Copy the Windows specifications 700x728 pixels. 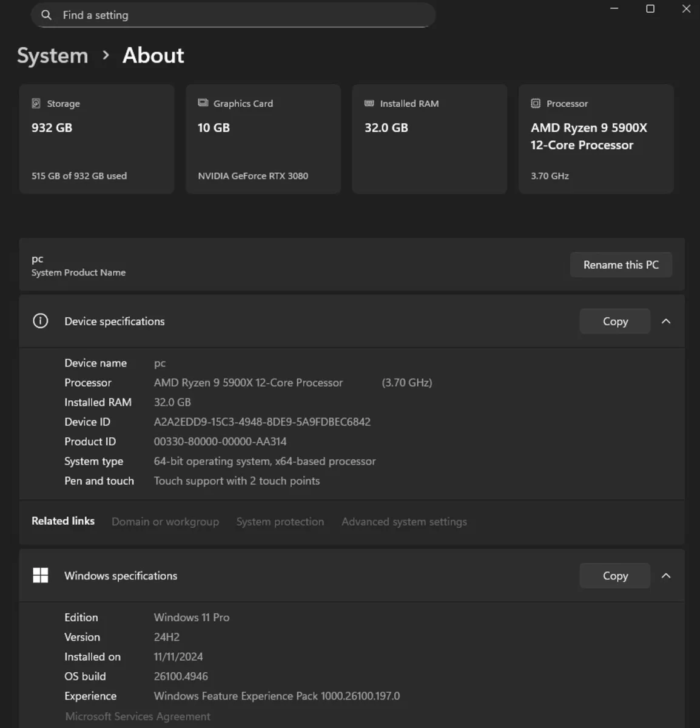coord(614,576)
